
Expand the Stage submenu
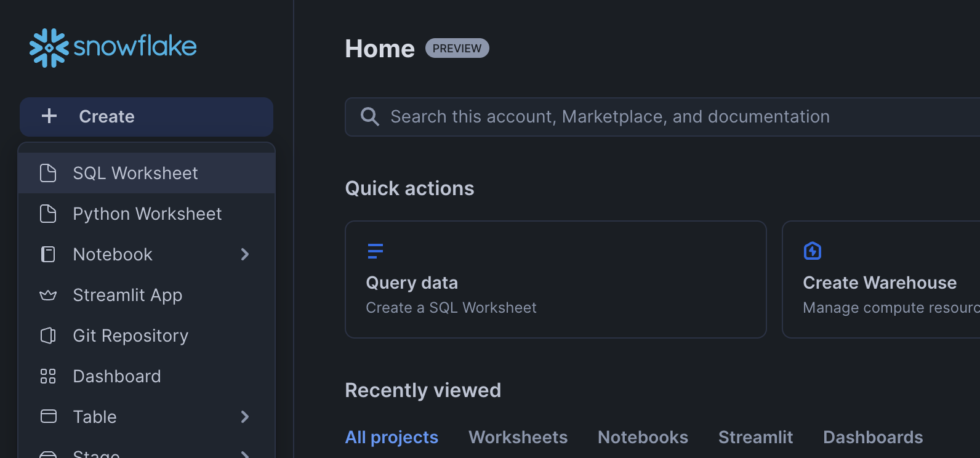[x=245, y=454]
